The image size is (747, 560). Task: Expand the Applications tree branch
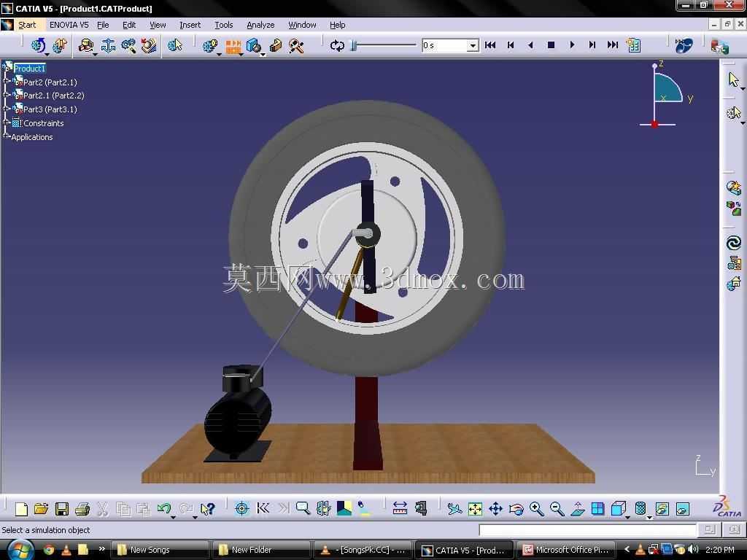[6, 136]
